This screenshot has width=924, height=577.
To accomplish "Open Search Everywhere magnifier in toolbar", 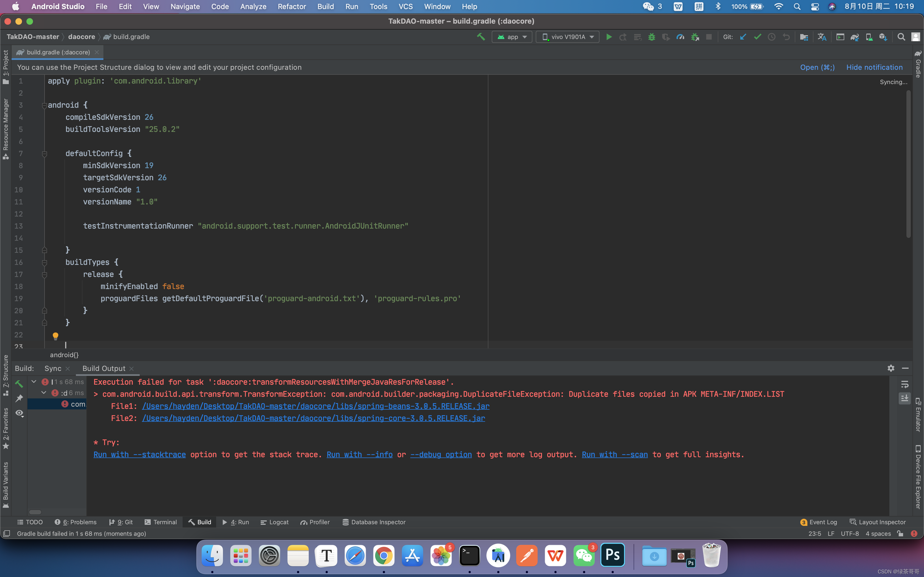I will (x=901, y=37).
